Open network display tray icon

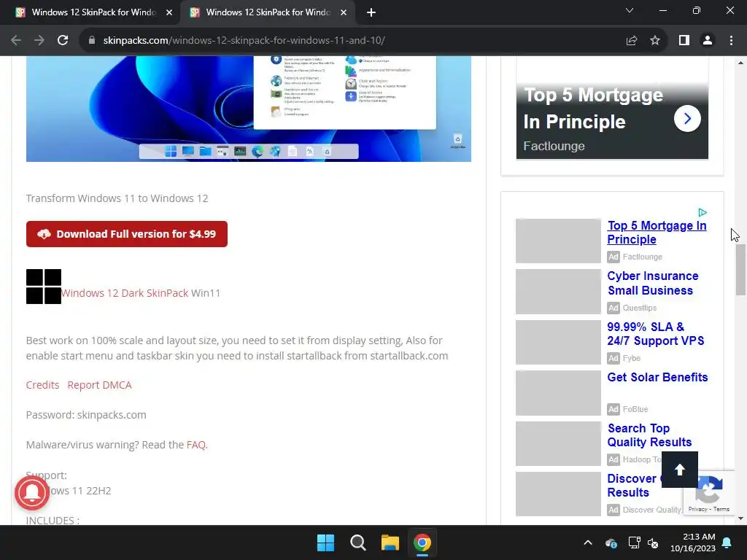click(x=634, y=542)
